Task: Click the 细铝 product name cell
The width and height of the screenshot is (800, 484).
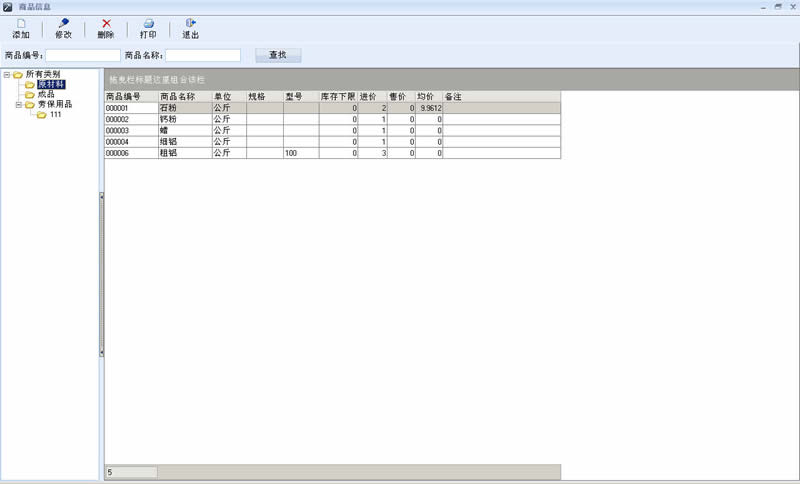Action: click(x=185, y=142)
